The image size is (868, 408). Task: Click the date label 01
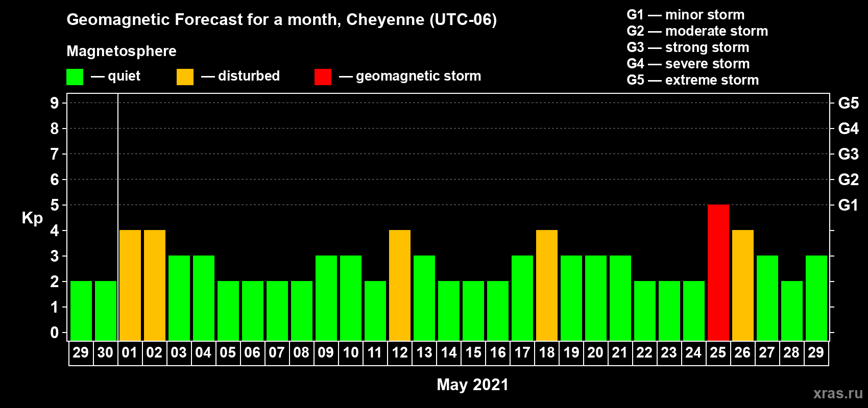click(x=130, y=352)
